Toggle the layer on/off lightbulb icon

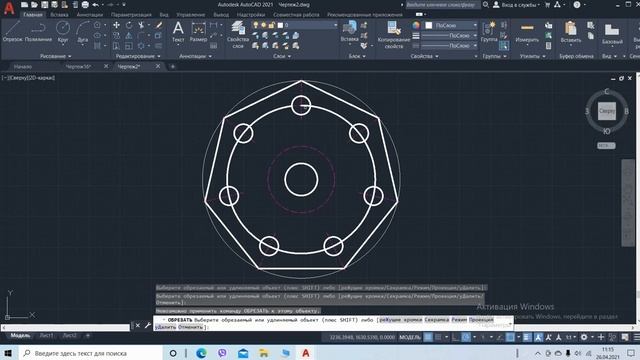point(256,25)
